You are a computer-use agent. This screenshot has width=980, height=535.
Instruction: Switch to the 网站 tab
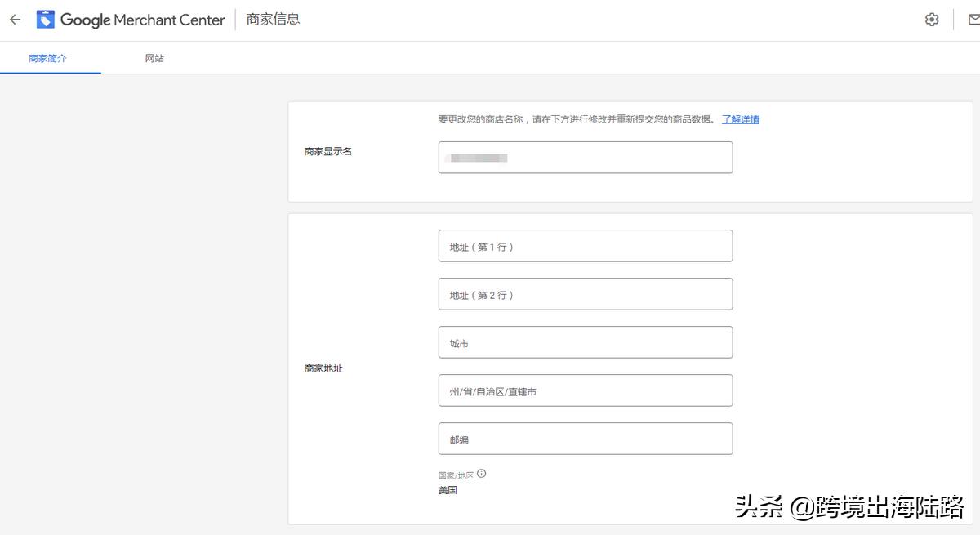154,58
